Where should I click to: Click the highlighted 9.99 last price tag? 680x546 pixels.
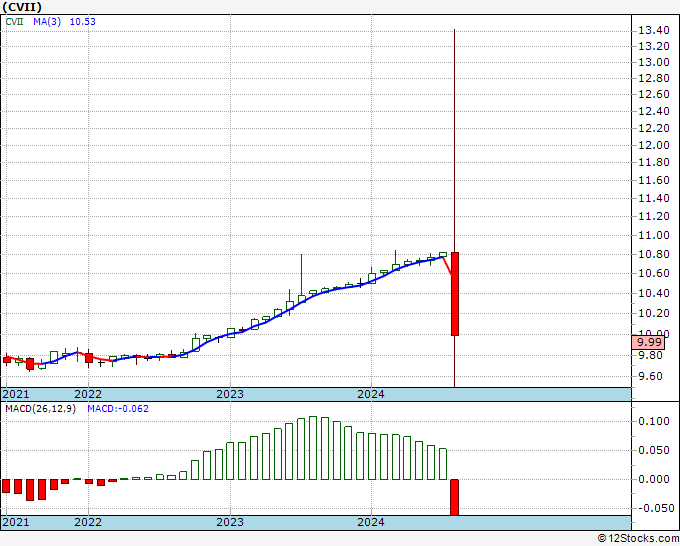coord(648,342)
